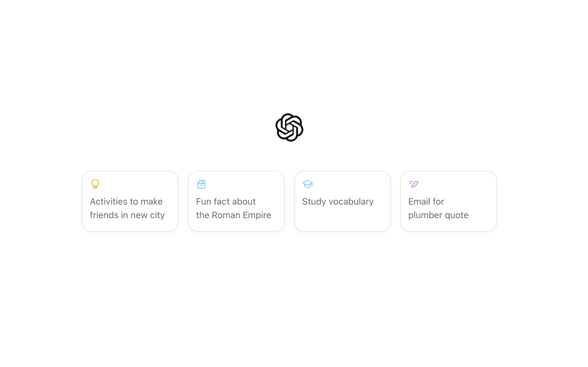This screenshot has width=588, height=367.
Task: Click empty space below Study vocabulary text in card
Action: click(343, 219)
